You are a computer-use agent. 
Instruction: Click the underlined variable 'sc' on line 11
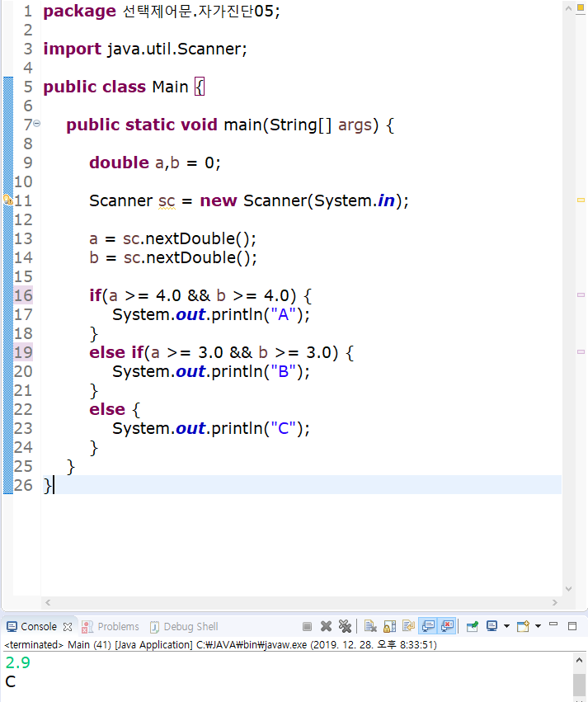167,201
